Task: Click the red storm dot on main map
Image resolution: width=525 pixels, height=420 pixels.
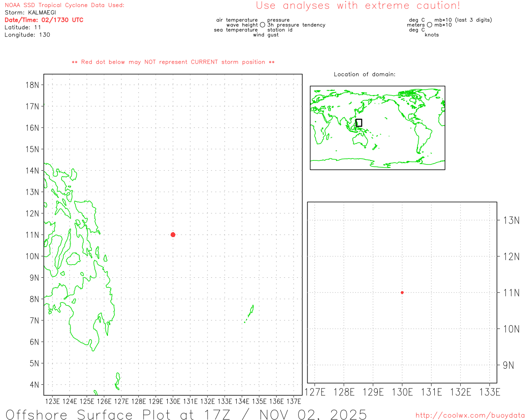Action: [x=173, y=235]
